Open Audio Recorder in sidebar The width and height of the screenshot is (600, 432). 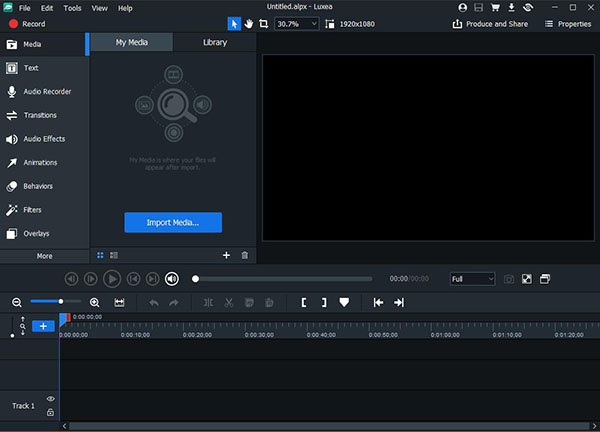[x=44, y=92]
